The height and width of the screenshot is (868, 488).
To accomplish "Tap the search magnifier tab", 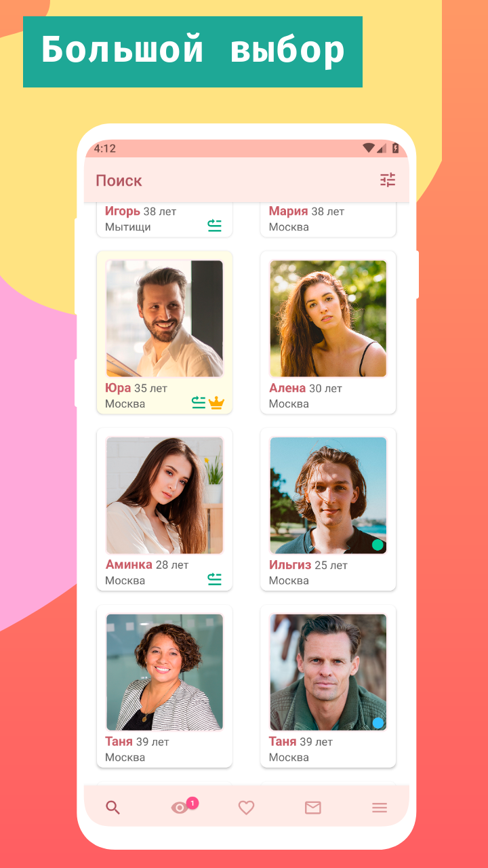I will pyautogui.click(x=113, y=807).
